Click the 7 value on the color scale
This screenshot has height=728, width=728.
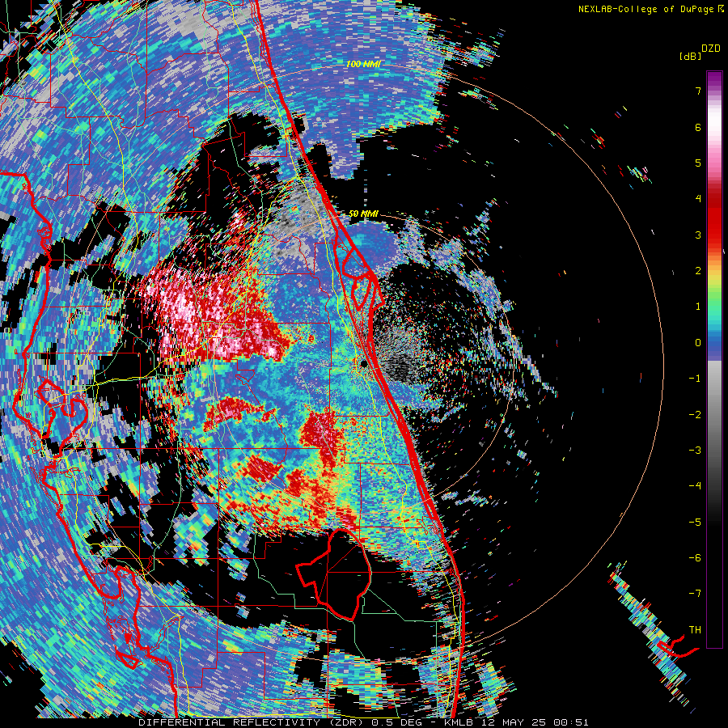698,91
